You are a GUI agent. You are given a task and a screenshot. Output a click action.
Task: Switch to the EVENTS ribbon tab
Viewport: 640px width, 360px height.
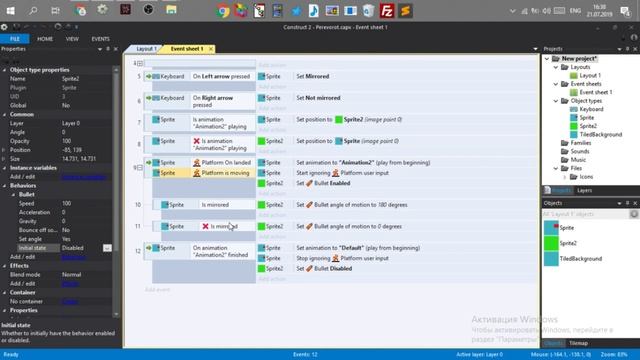point(100,39)
